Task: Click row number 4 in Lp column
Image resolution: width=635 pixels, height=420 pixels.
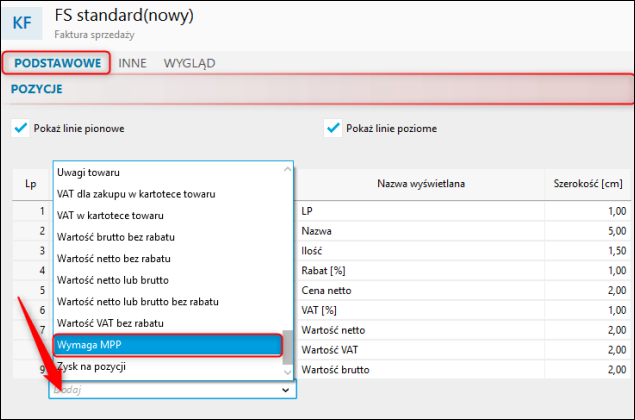Action: [x=30, y=271]
